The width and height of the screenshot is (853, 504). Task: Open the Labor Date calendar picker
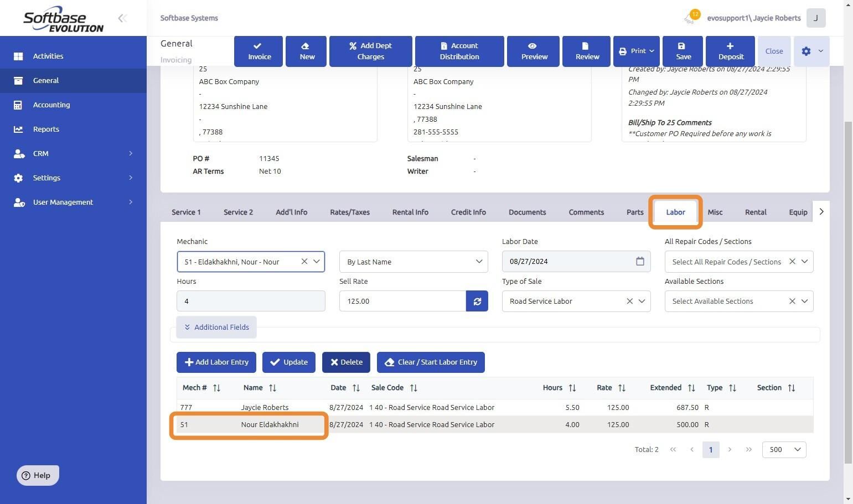640,261
